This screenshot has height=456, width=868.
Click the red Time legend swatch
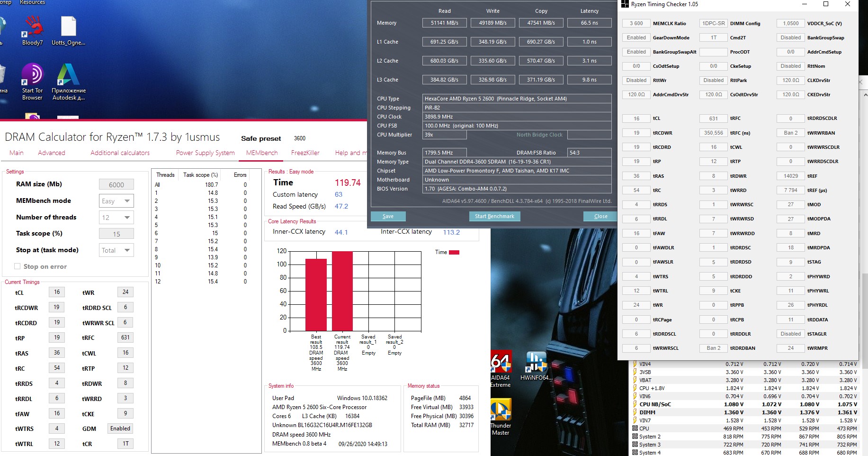click(454, 252)
